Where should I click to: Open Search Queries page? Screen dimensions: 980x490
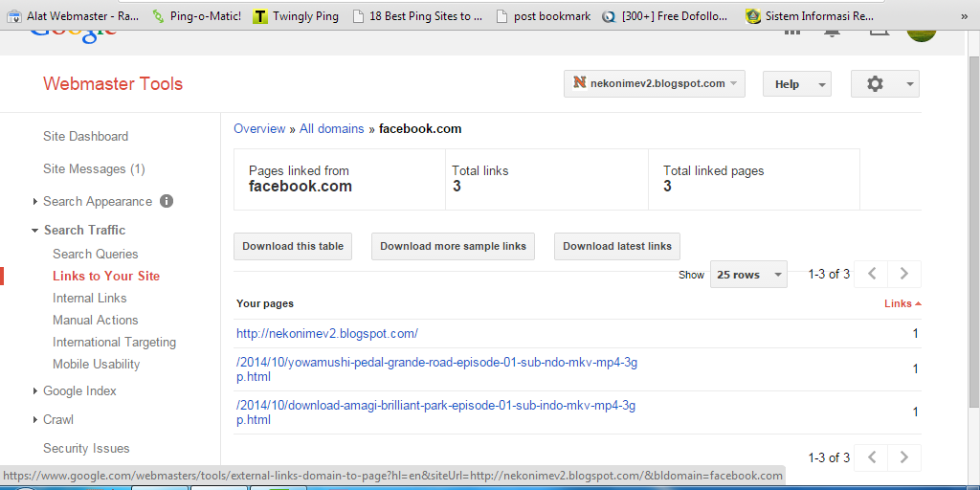96,254
